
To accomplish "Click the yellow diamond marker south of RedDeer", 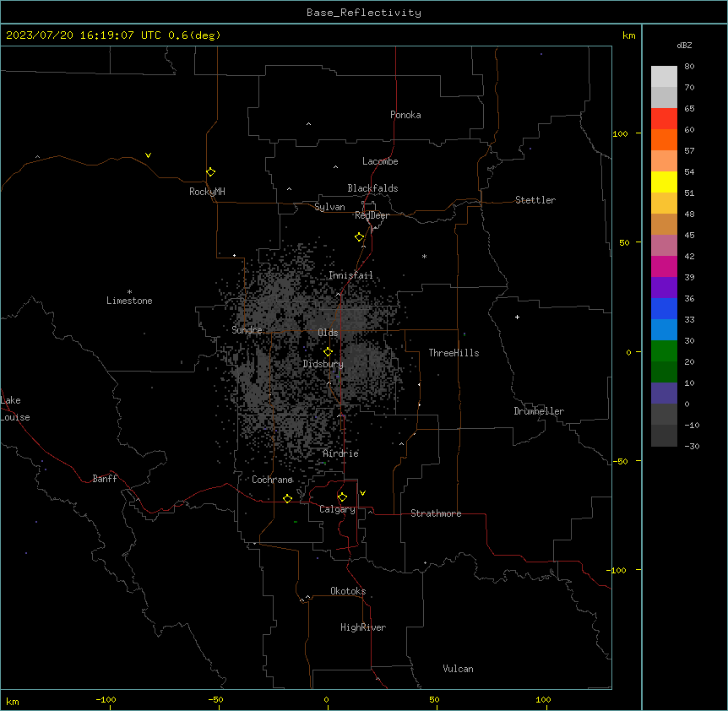I will (x=359, y=237).
